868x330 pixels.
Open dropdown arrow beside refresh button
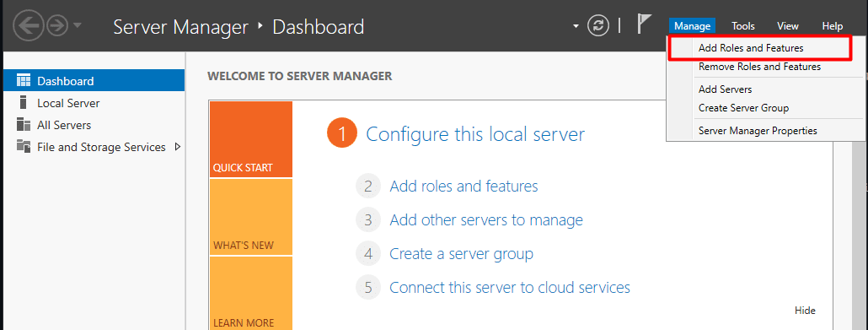576,26
